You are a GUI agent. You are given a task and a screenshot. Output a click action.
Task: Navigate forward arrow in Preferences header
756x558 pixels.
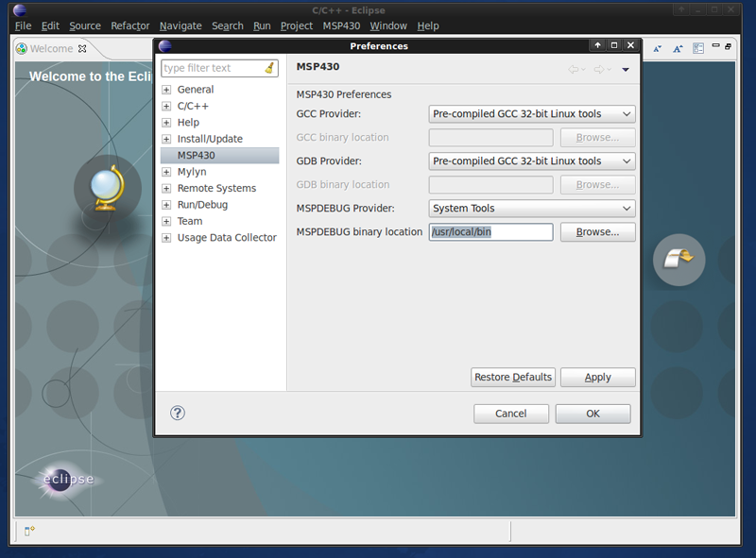coord(599,69)
